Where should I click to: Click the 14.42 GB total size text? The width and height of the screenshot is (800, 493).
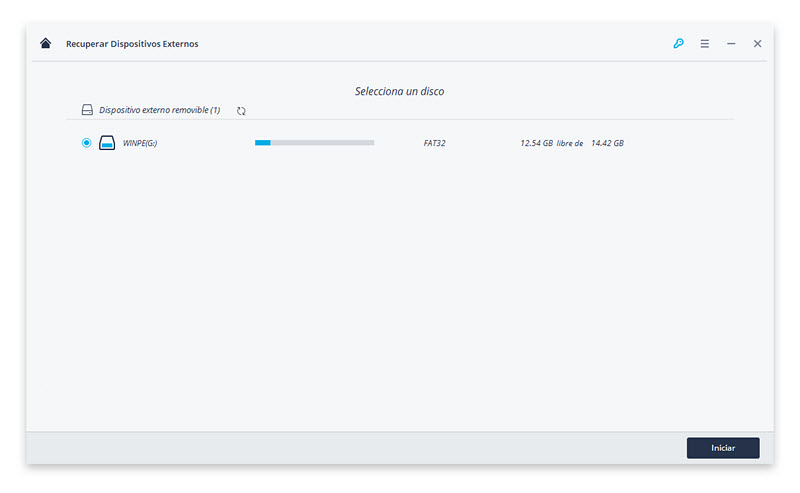tap(607, 143)
